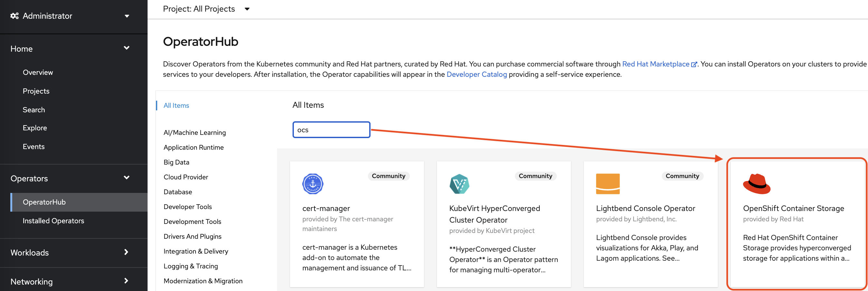Go to Overview in Home menu

pos(38,72)
